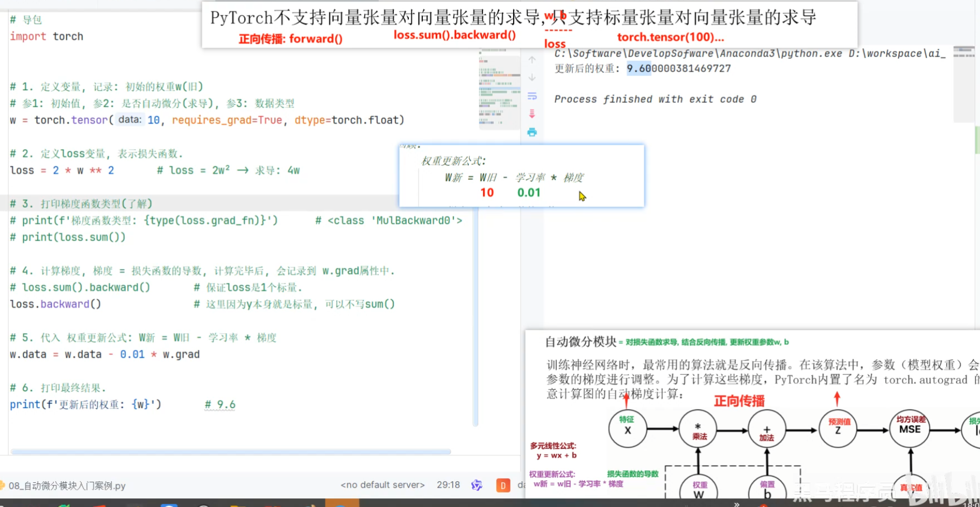
Task: Click the code minimap in the editor
Action: click(x=499, y=89)
